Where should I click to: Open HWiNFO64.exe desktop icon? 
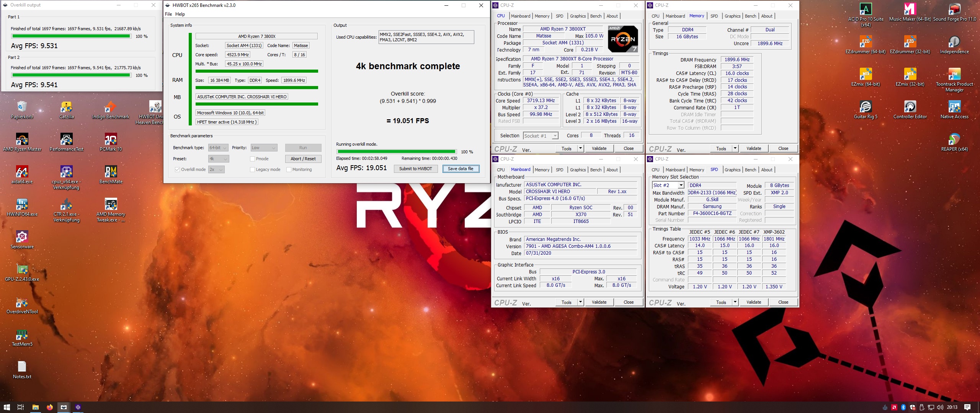coord(22,207)
